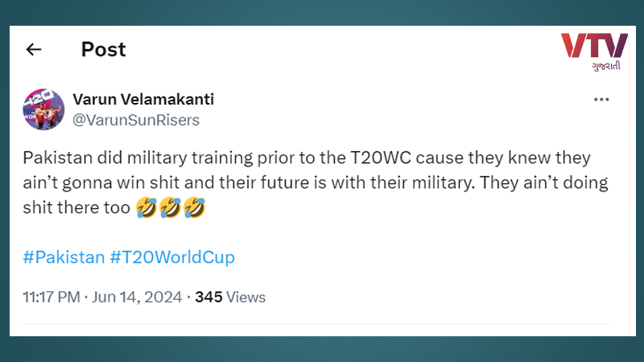Image resolution: width=644 pixels, height=362 pixels.
Task: Click the Jun 14, 2024 date
Action: coord(137,297)
